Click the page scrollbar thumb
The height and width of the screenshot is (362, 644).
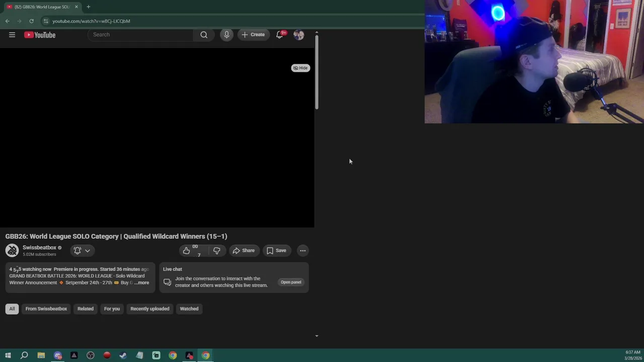(316, 72)
